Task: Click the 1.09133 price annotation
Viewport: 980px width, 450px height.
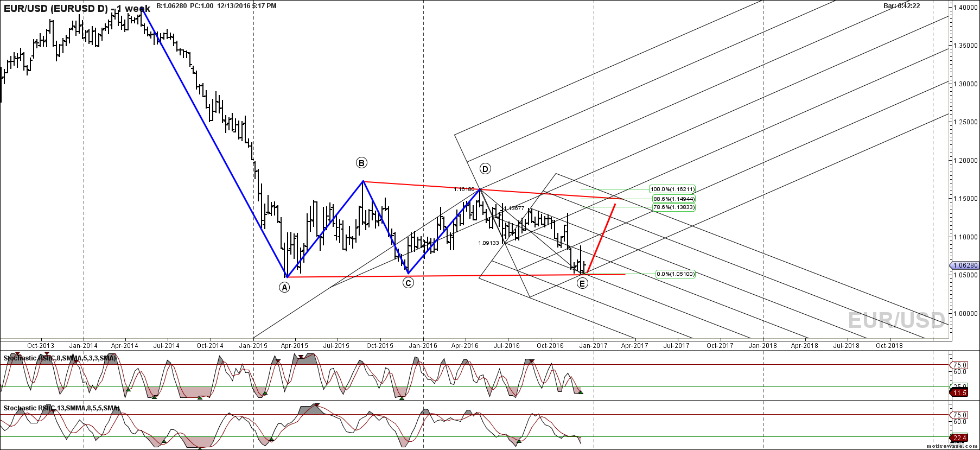Action: tap(488, 243)
